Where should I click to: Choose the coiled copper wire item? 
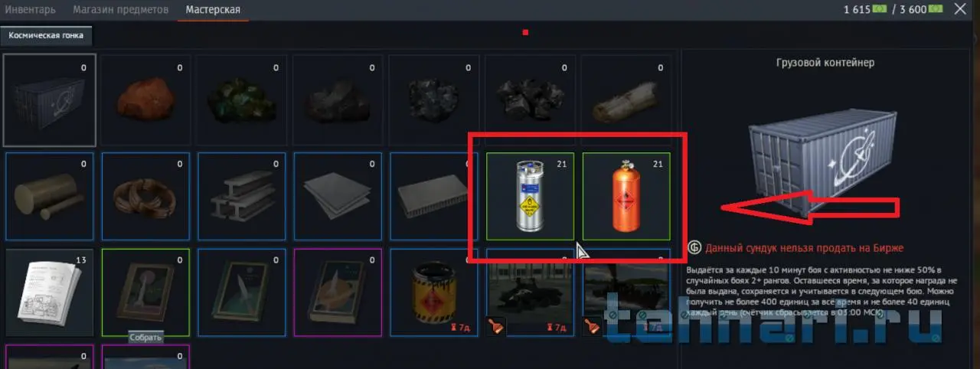[145, 197]
